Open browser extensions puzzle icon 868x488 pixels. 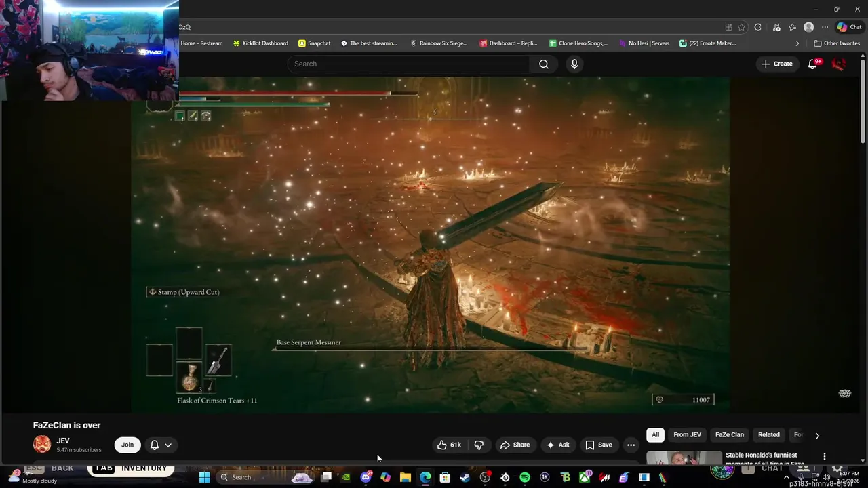pyautogui.click(x=758, y=27)
